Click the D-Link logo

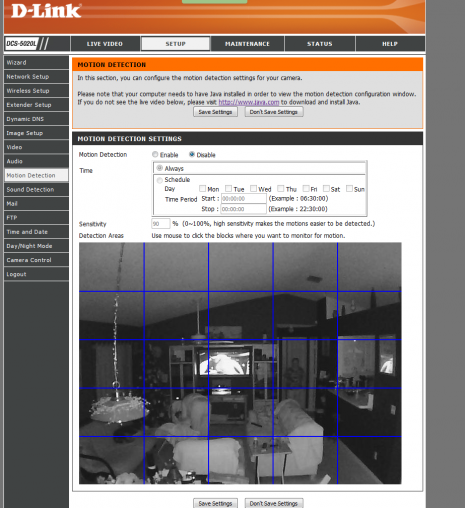(x=46, y=11)
